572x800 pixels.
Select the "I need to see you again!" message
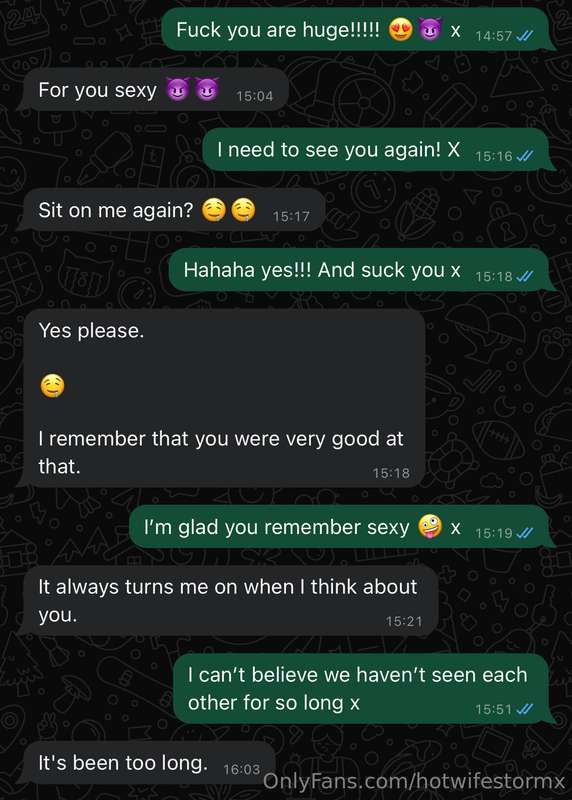[378, 150]
